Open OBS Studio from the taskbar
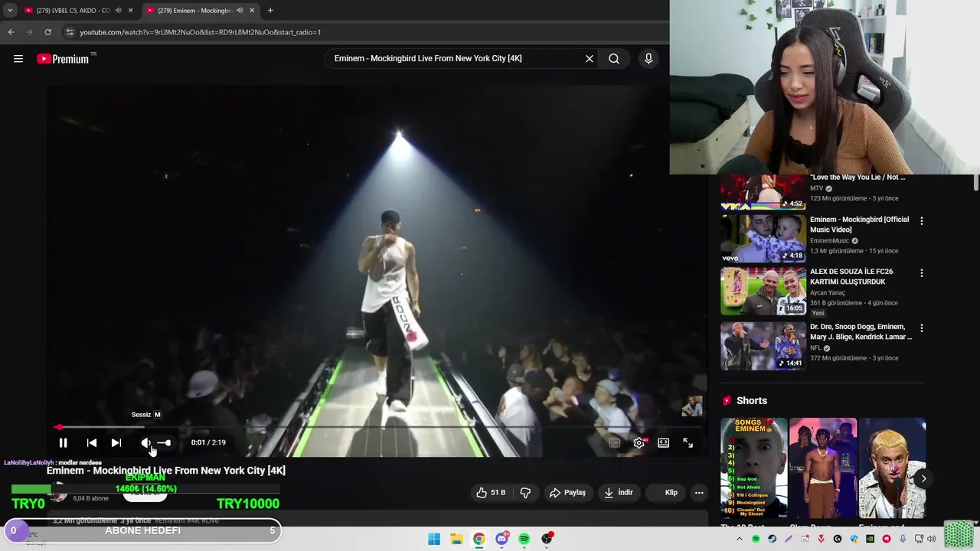This screenshot has height=551, width=980. [547, 539]
